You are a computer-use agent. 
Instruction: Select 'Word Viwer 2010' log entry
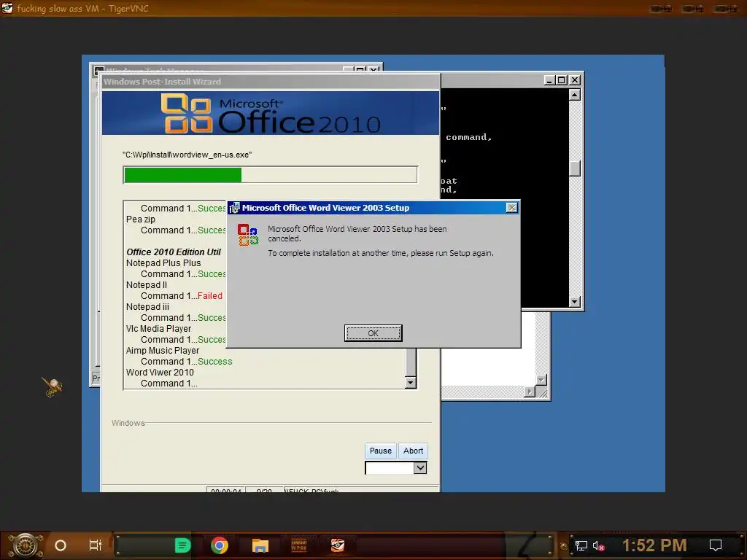160,373
